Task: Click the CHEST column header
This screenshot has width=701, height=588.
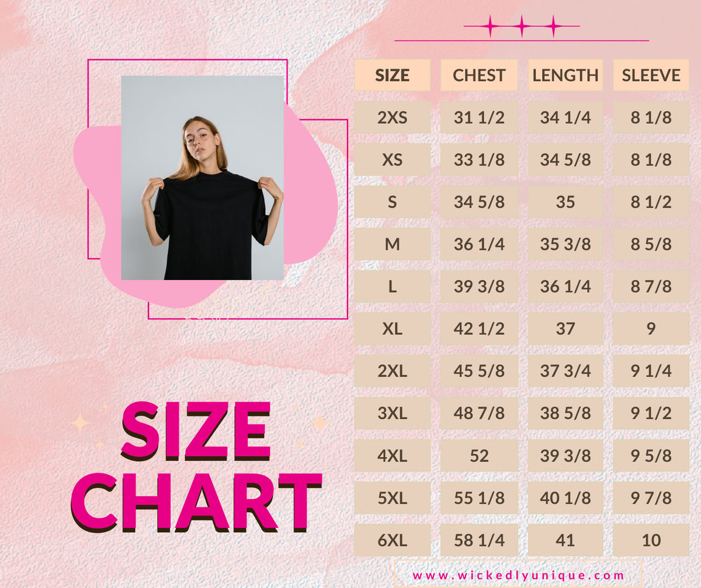Action: 479,75
